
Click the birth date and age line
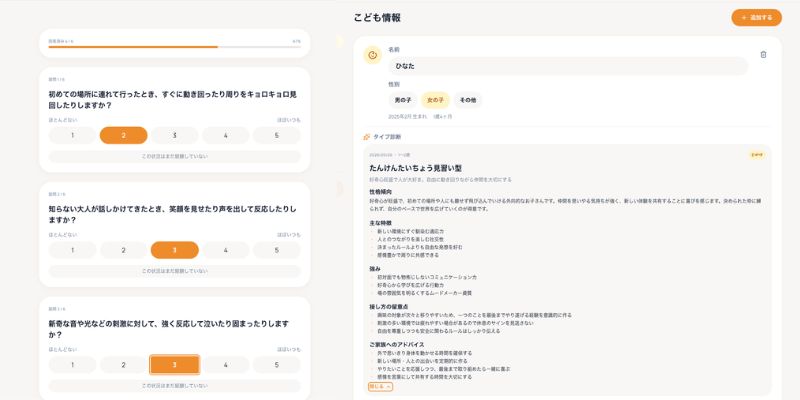(x=420, y=117)
